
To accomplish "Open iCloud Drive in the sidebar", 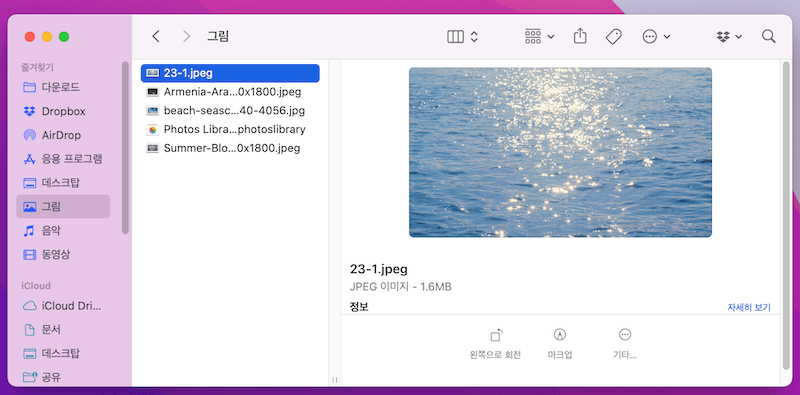I will pos(63,306).
